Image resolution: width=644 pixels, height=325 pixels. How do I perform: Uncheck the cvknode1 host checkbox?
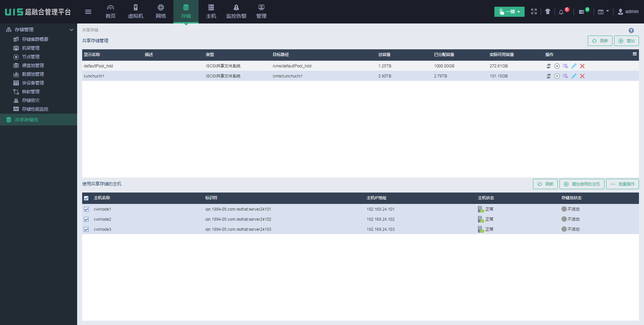86,209
